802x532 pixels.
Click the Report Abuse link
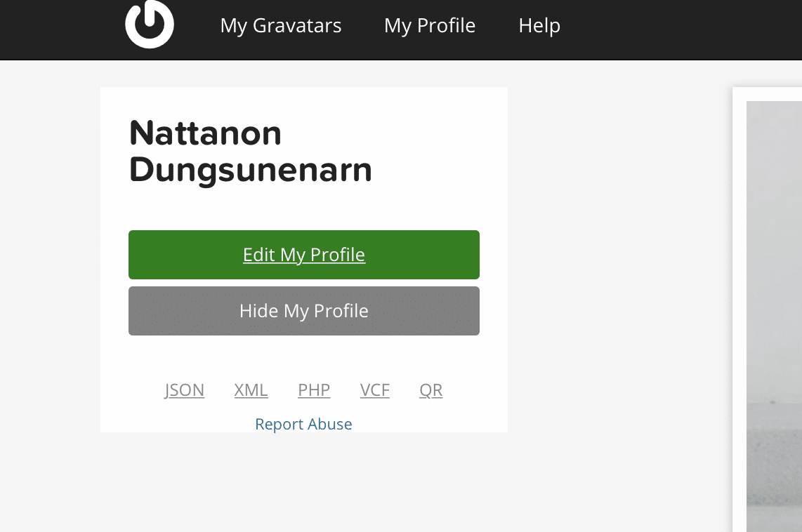[x=303, y=424]
